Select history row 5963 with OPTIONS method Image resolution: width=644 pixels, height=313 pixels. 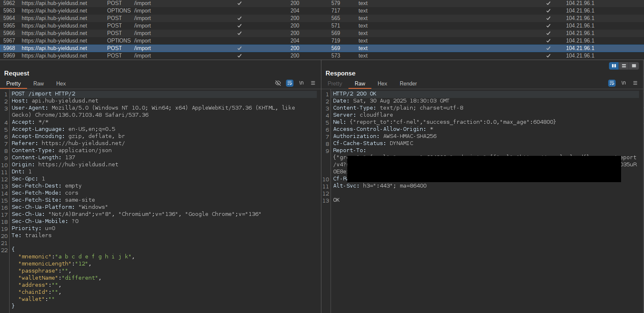(167, 10)
